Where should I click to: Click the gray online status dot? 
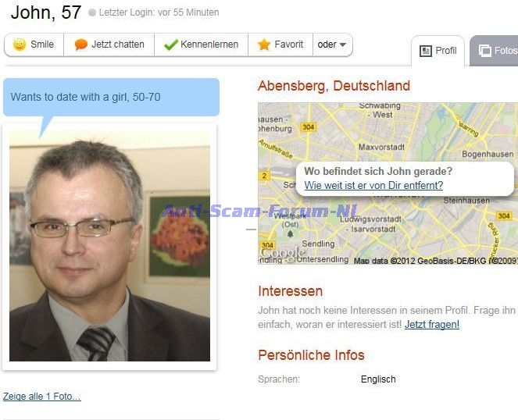point(92,12)
